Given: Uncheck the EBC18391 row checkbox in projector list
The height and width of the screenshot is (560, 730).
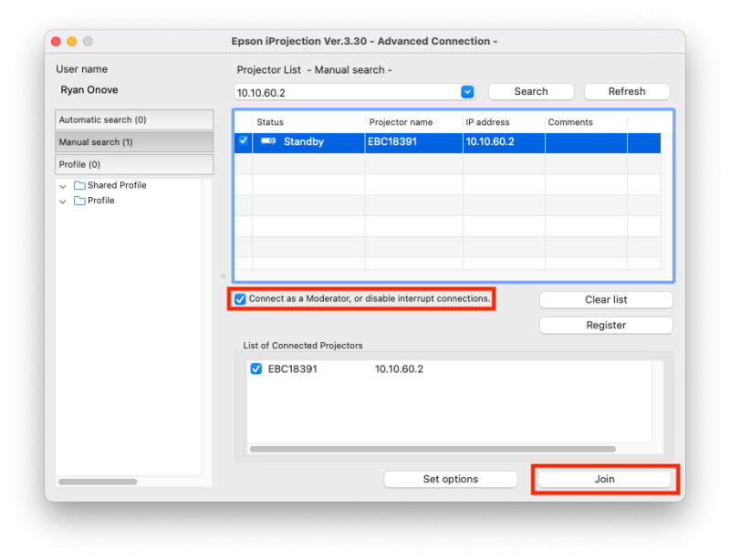Looking at the screenshot, I should point(243,141).
